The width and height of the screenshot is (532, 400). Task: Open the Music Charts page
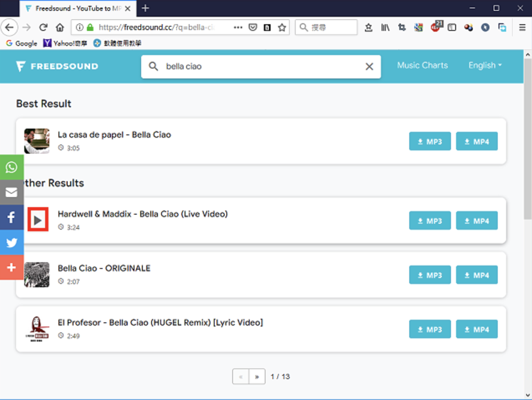422,65
